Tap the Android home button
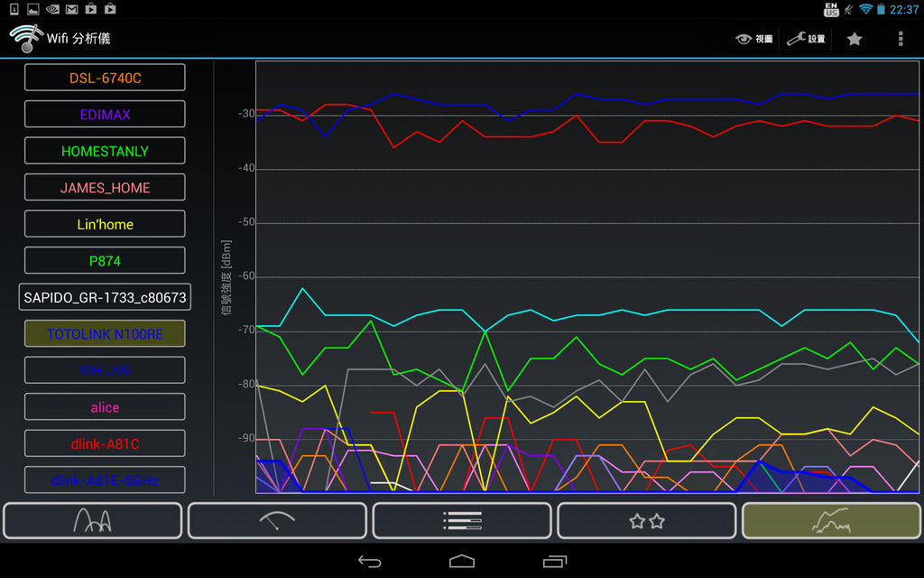The image size is (924, 578). pos(462,561)
